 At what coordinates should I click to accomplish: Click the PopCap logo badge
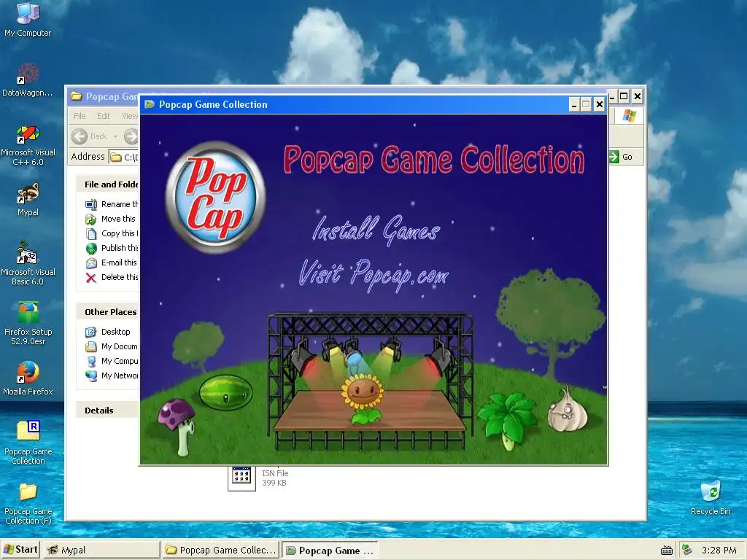pos(215,197)
